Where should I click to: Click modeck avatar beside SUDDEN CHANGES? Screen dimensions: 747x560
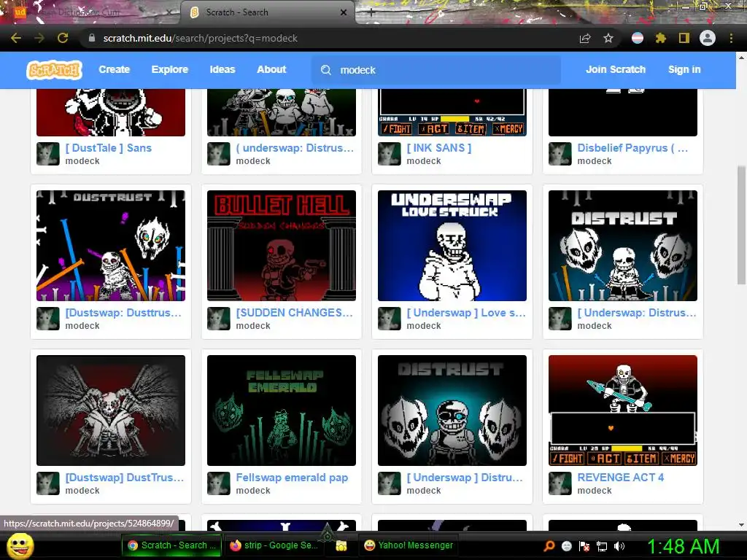pyautogui.click(x=219, y=319)
